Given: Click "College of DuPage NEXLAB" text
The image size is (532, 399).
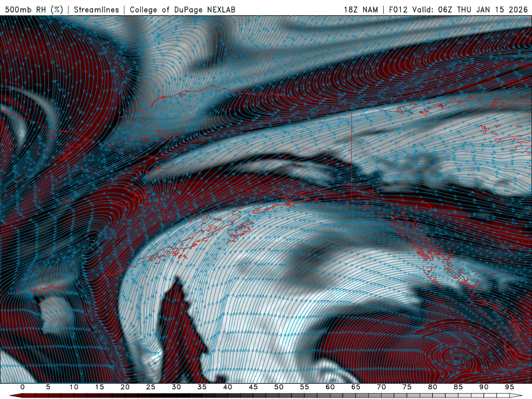Looking at the screenshot, I should [182, 9].
